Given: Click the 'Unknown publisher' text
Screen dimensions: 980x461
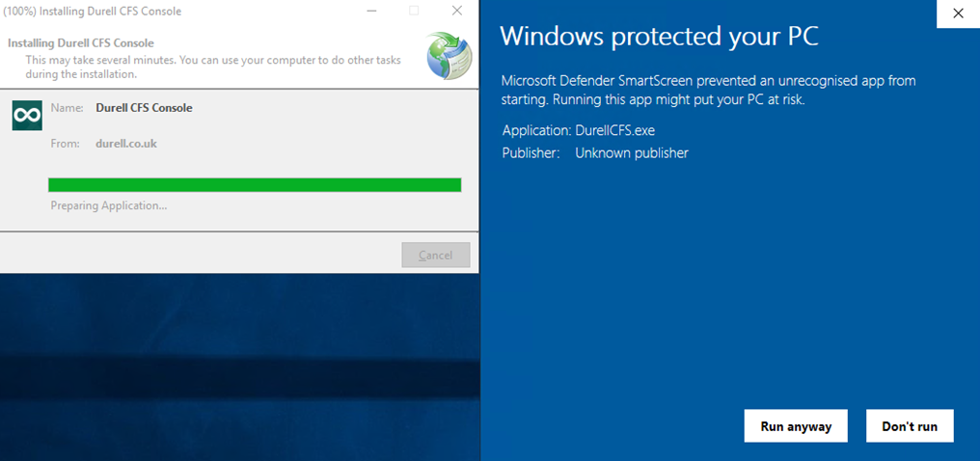Looking at the screenshot, I should 631,153.
